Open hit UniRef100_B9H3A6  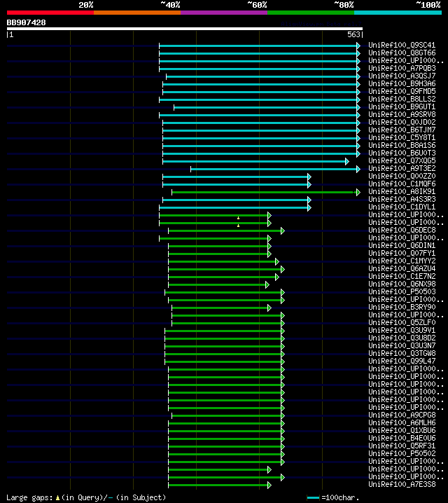point(402,84)
